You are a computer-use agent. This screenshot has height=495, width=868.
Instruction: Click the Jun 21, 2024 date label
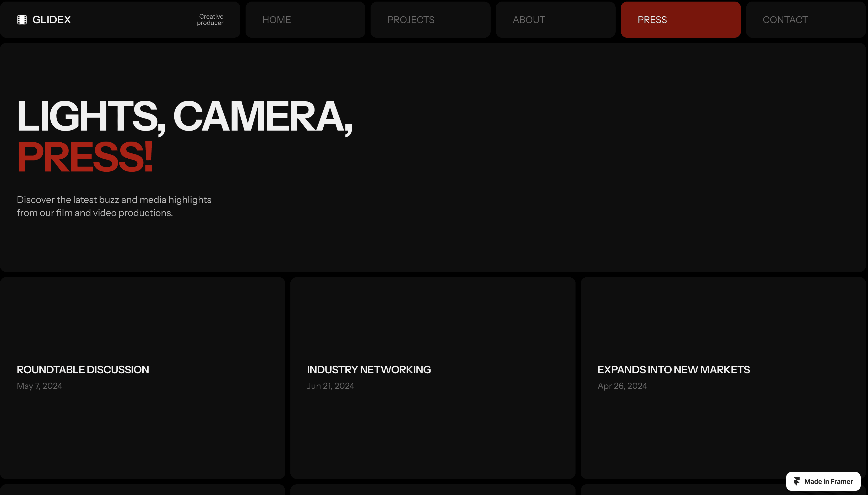click(330, 386)
